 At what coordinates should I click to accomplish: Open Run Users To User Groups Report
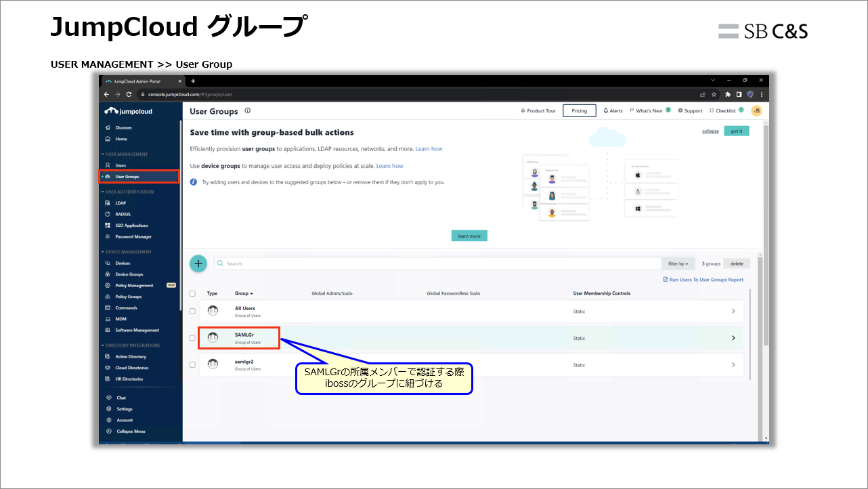pos(703,280)
